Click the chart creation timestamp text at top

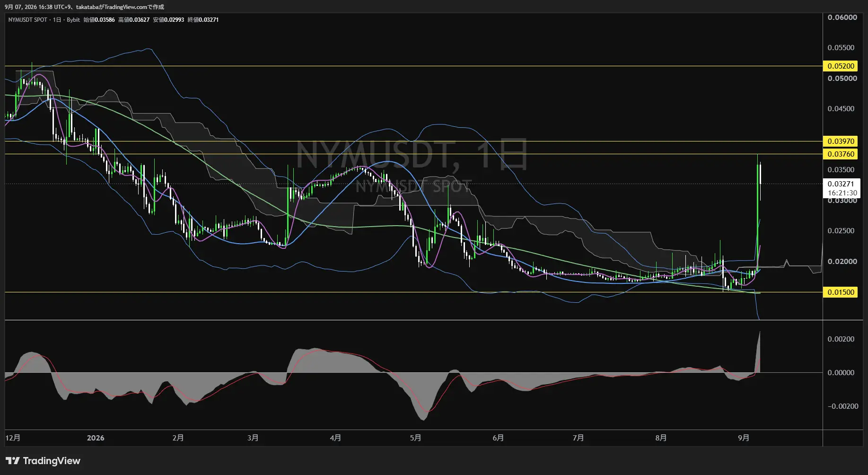[85, 7]
